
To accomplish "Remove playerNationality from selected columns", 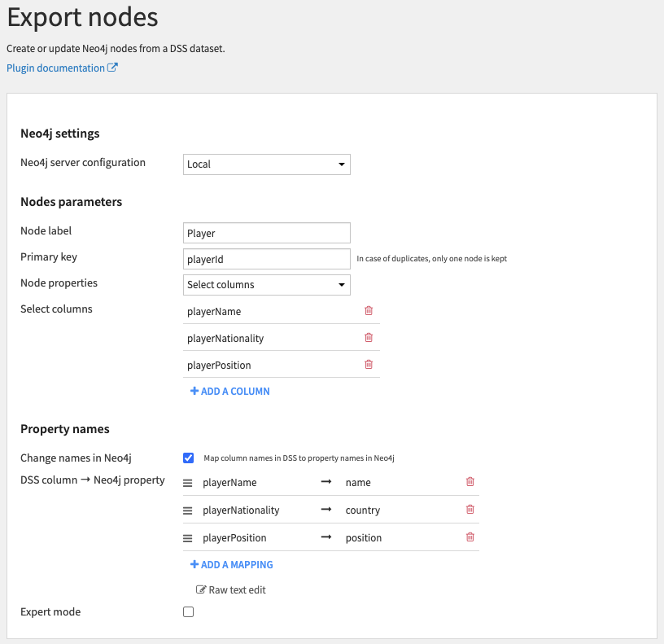I will [x=369, y=338].
